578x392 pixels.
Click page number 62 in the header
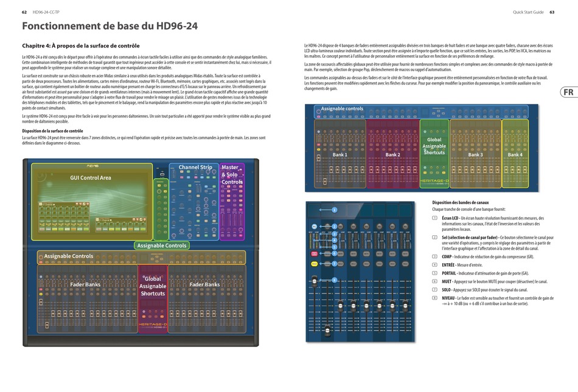point(24,12)
